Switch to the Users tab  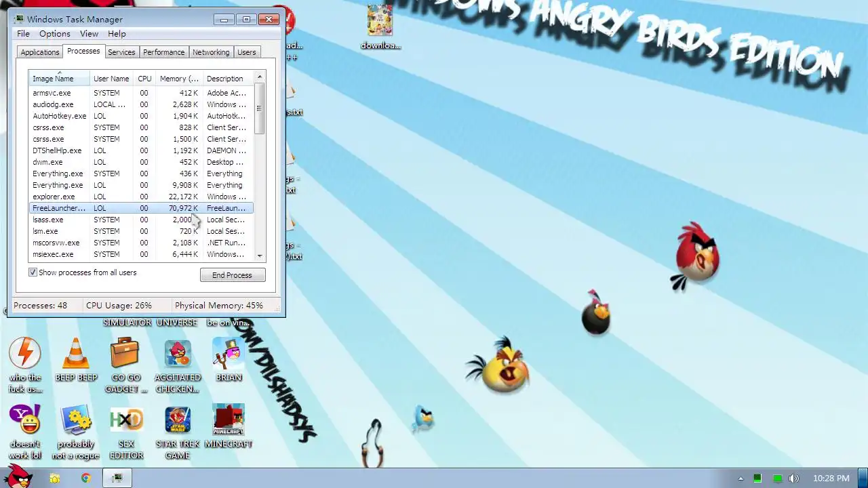pyautogui.click(x=247, y=52)
